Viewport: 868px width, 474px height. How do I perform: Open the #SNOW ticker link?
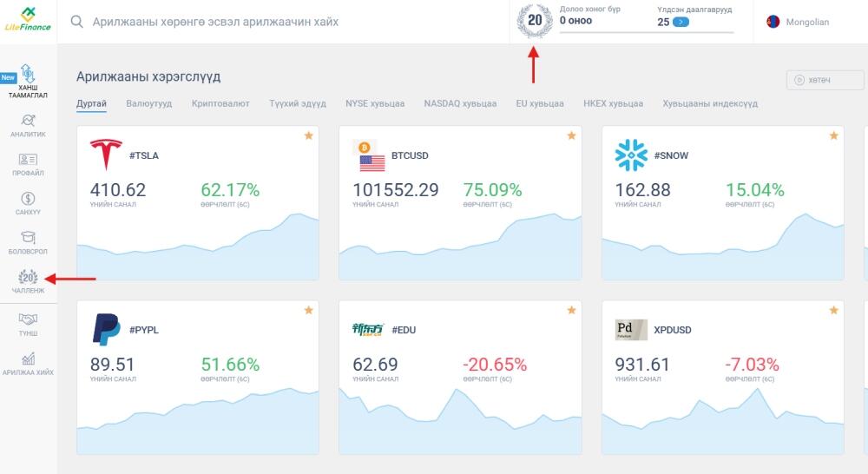coord(671,155)
